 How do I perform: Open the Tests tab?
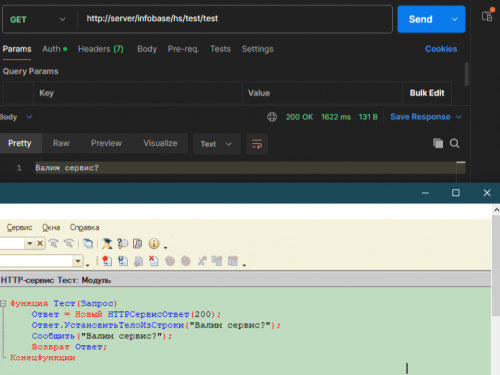tap(220, 49)
